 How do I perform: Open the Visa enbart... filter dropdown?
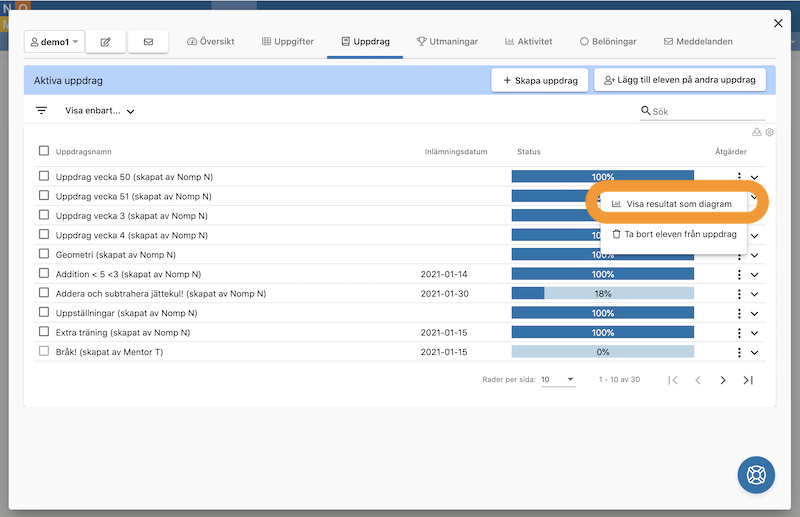pyautogui.click(x=99, y=111)
